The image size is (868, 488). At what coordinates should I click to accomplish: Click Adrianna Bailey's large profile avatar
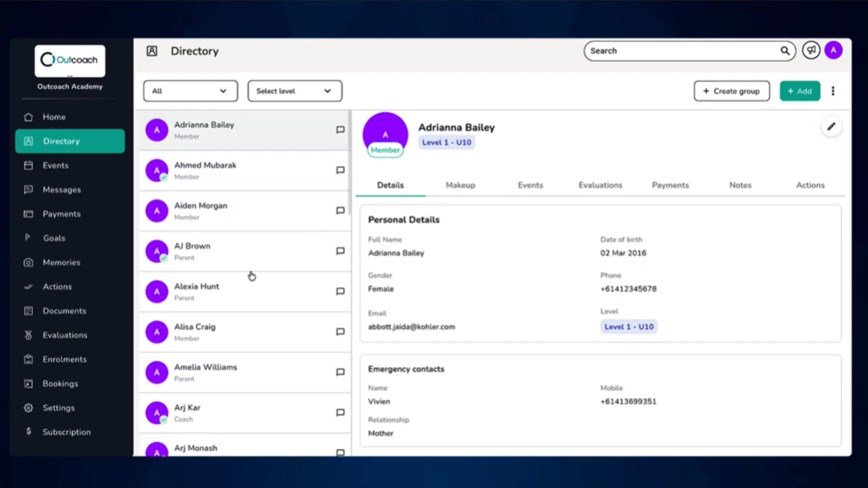[x=385, y=135]
